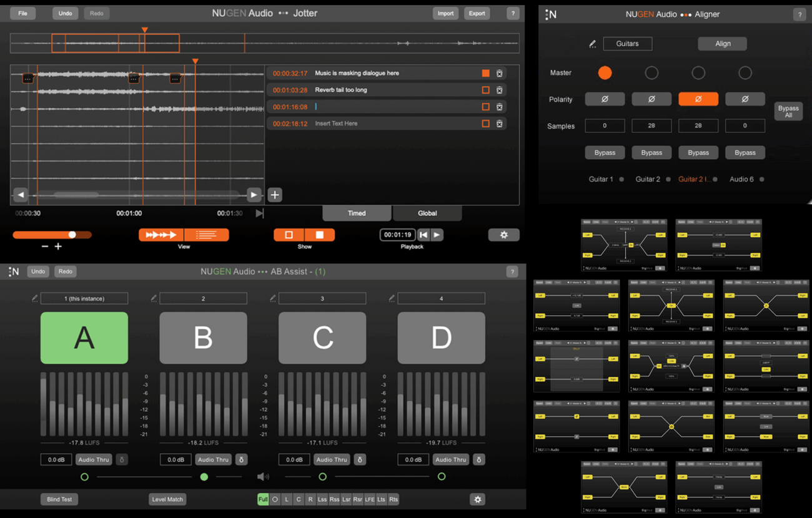Viewport: 812px width, 518px height.
Task: Click Import in Jotter
Action: (x=445, y=13)
